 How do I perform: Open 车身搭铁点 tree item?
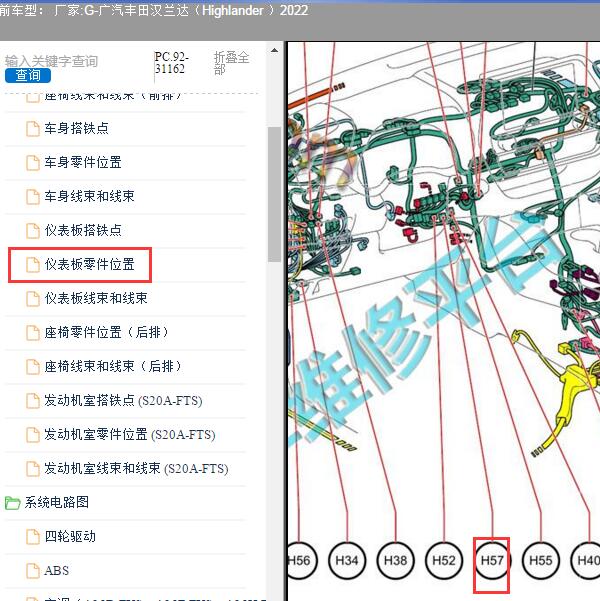tap(76, 128)
